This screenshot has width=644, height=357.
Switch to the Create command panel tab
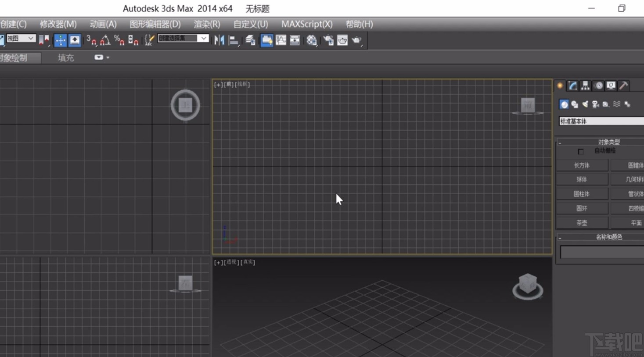[x=560, y=86]
